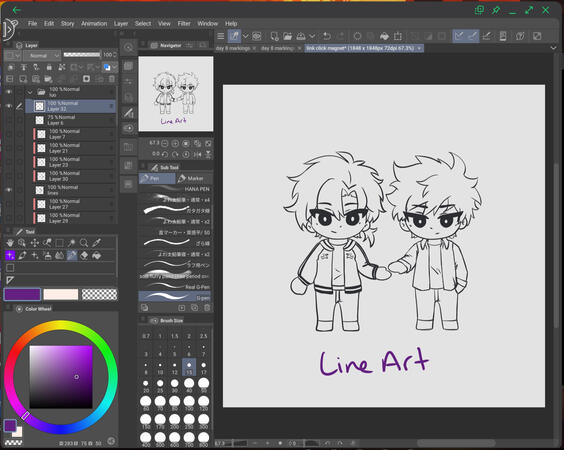564x450 pixels.
Task: Open the Normal blending mode dropdown
Action: tap(42, 55)
